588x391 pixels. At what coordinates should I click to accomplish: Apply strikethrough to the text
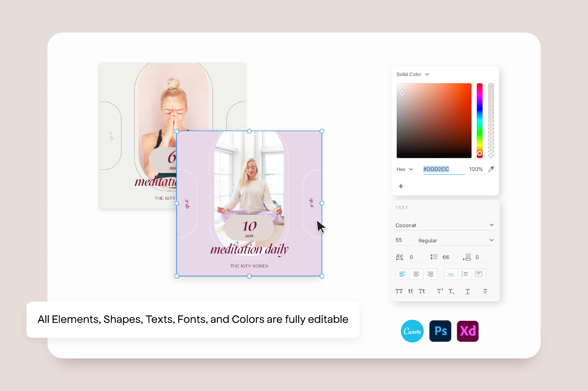(x=485, y=291)
